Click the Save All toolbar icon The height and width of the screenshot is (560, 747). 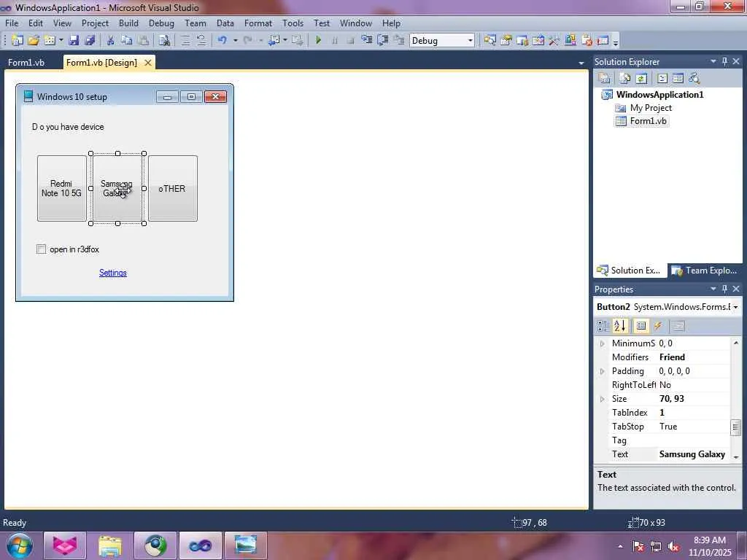coord(90,41)
